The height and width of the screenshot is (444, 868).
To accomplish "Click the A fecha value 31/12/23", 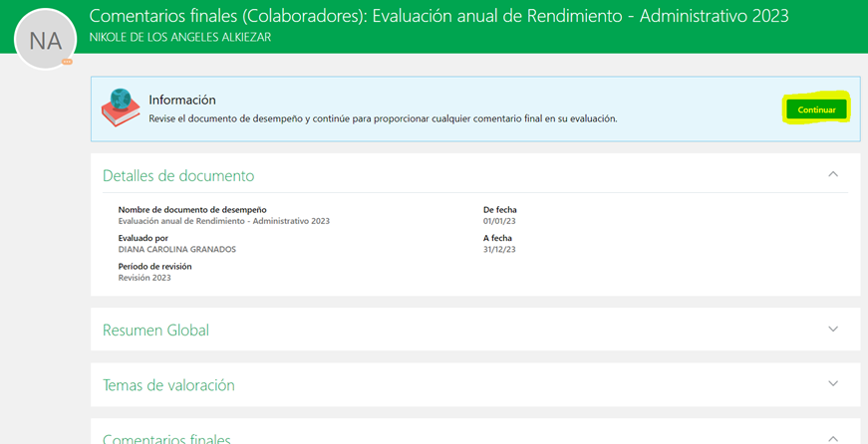I will (499, 250).
